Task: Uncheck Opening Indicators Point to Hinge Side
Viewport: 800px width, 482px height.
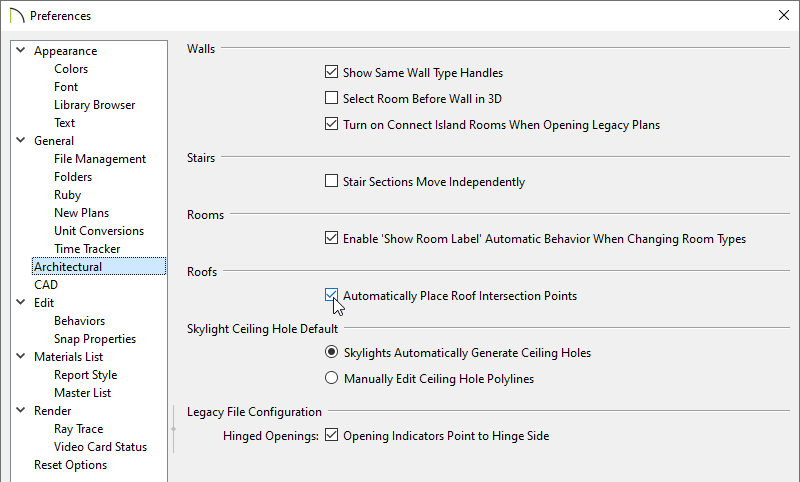Action: (332, 435)
